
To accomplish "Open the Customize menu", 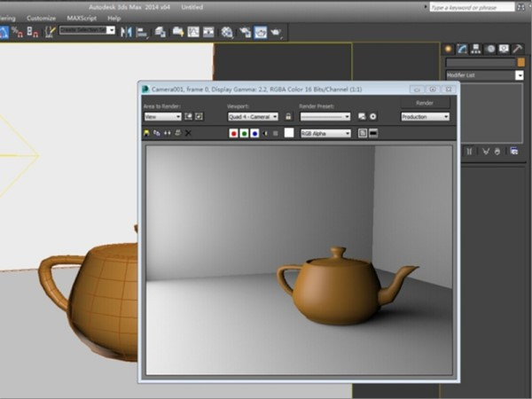I will coord(41,18).
